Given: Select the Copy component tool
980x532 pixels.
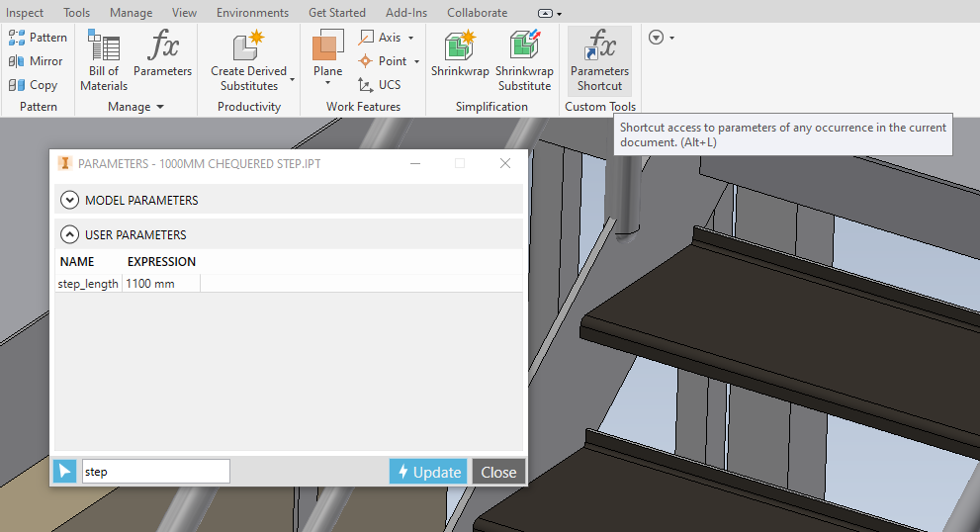Looking at the screenshot, I should (33, 85).
